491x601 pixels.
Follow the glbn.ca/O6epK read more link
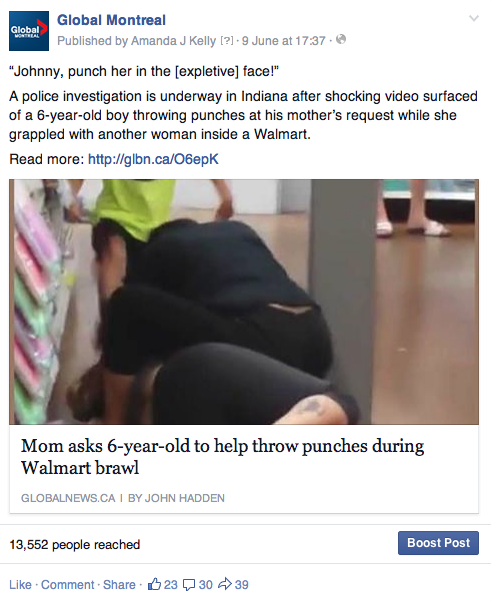pos(153,159)
